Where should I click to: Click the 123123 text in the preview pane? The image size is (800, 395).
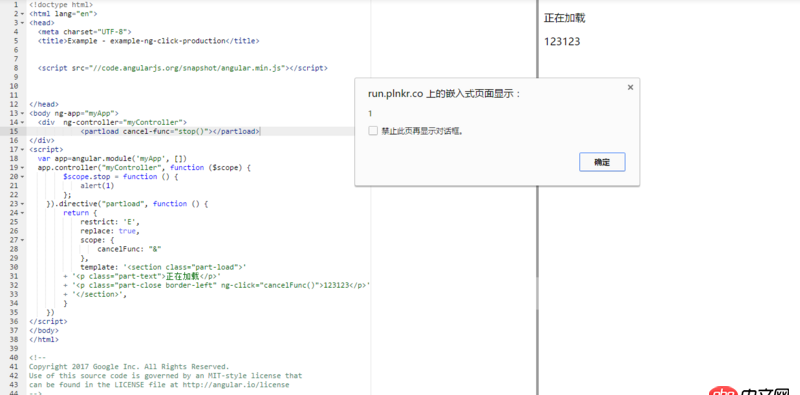pyautogui.click(x=562, y=42)
